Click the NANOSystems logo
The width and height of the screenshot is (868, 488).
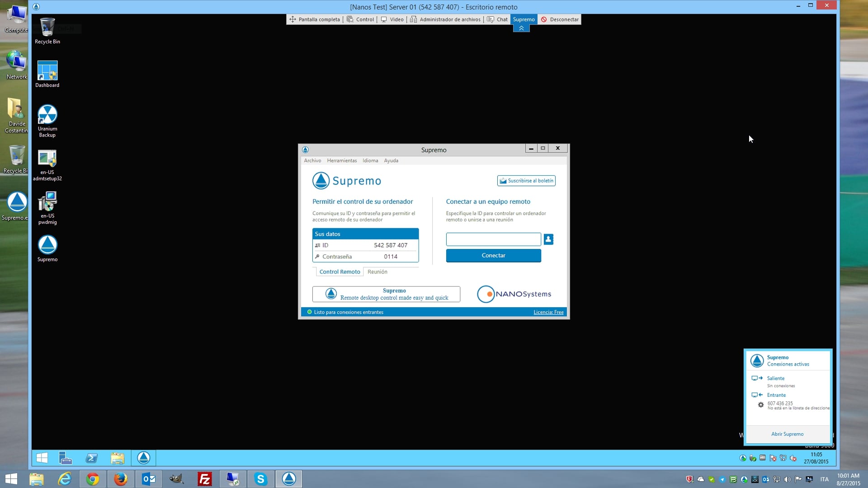pos(514,294)
